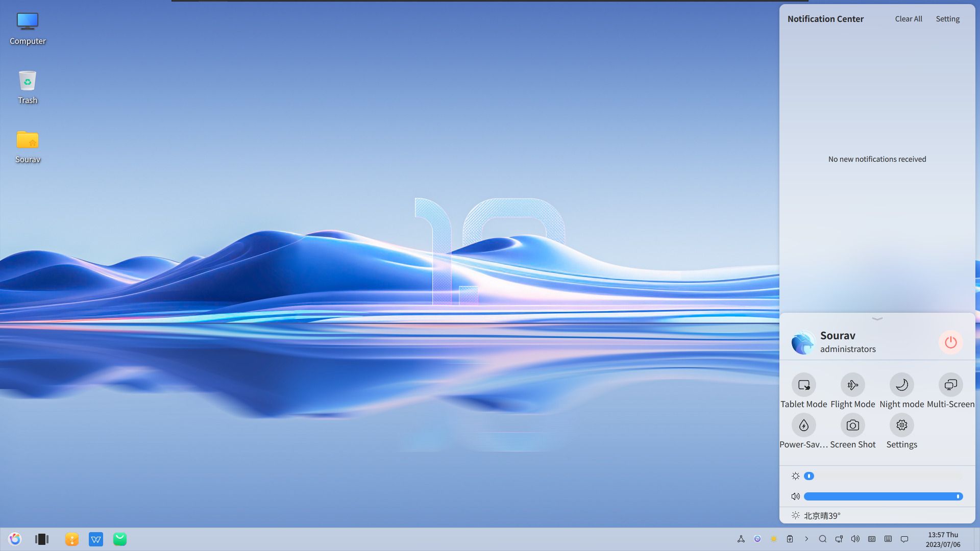This screenshot has height=551, width=980.
Task: Click the power button icon
Action: click(x=950, y=342)
